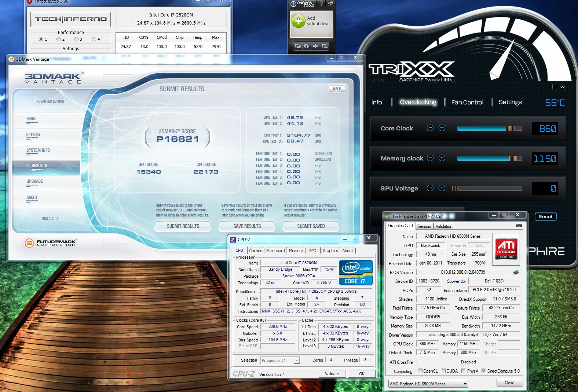Click the GPU-Z title bar app icon
Image resolution: width=578 pixels, height=392 pixels.
387,216
